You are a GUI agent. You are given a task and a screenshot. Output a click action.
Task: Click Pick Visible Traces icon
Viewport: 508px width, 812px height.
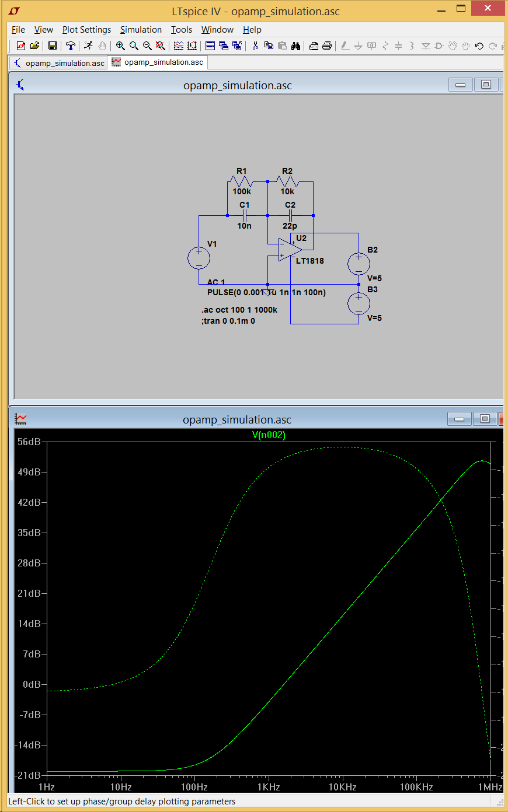192,45
